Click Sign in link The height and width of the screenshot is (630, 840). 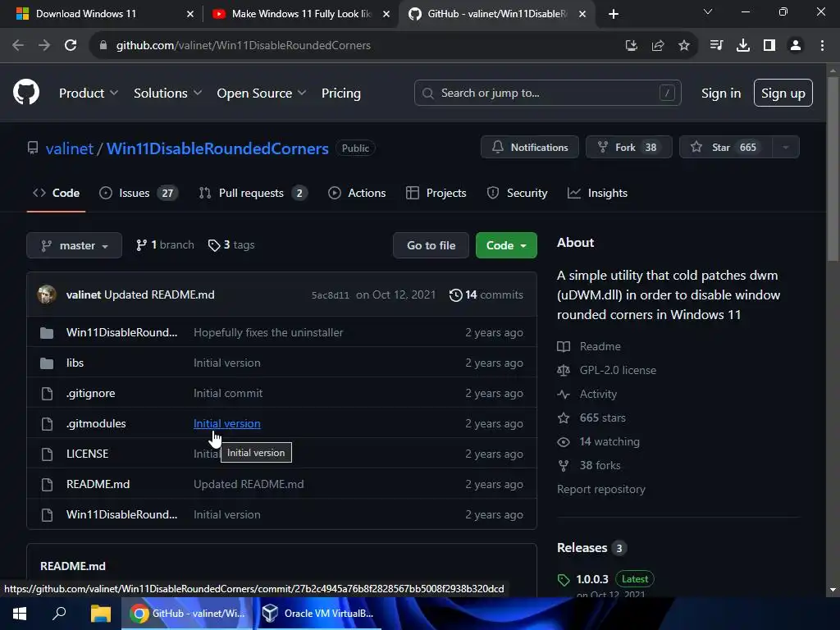[x=720, y=94]
